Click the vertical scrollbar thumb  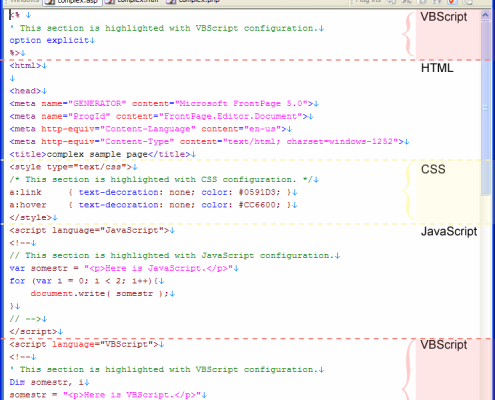[x=485, y=107]
